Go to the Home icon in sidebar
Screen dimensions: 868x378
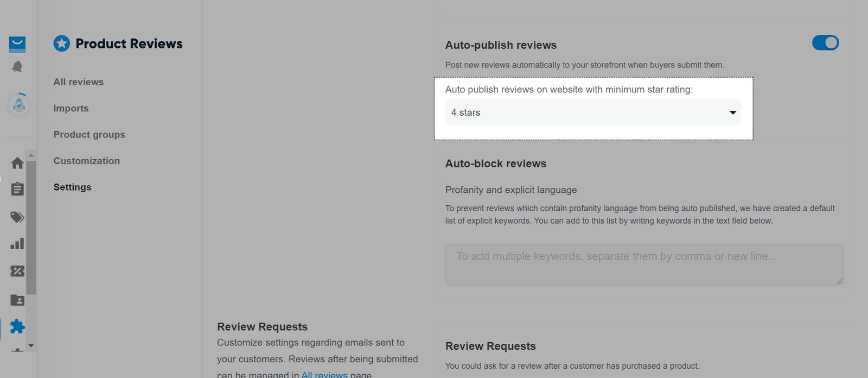pyautogui.click(x=17, y=163)
